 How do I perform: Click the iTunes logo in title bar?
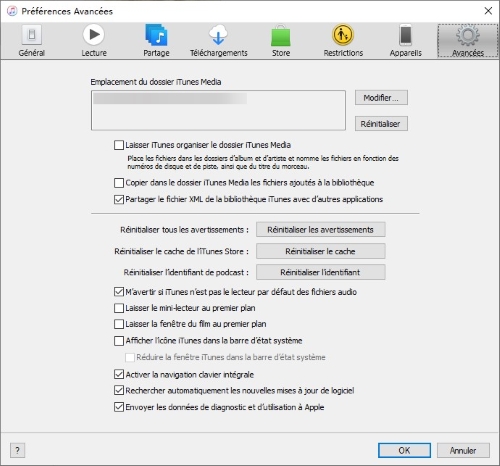tap(12, 11)
